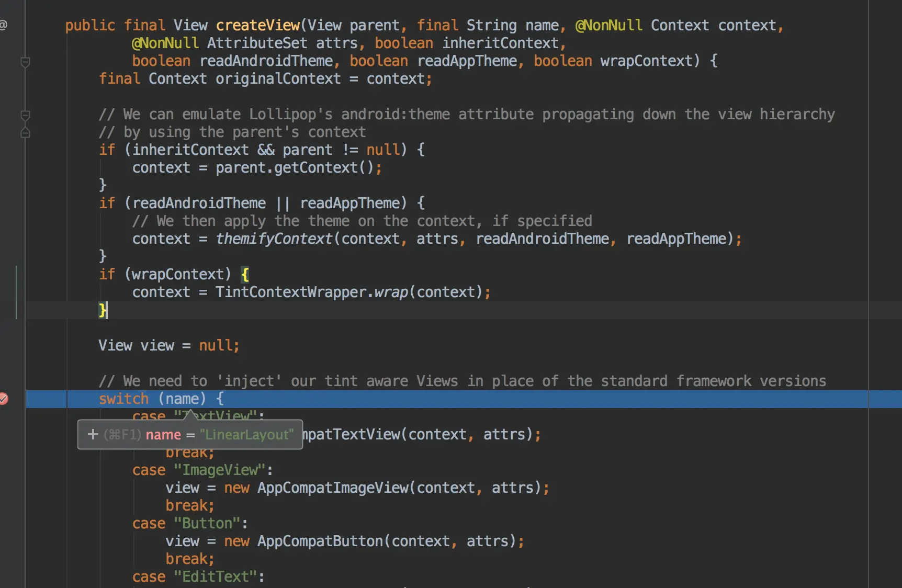Click the AppCompatButton constructor
902x588 pixels.
click(x=320, y=541)
